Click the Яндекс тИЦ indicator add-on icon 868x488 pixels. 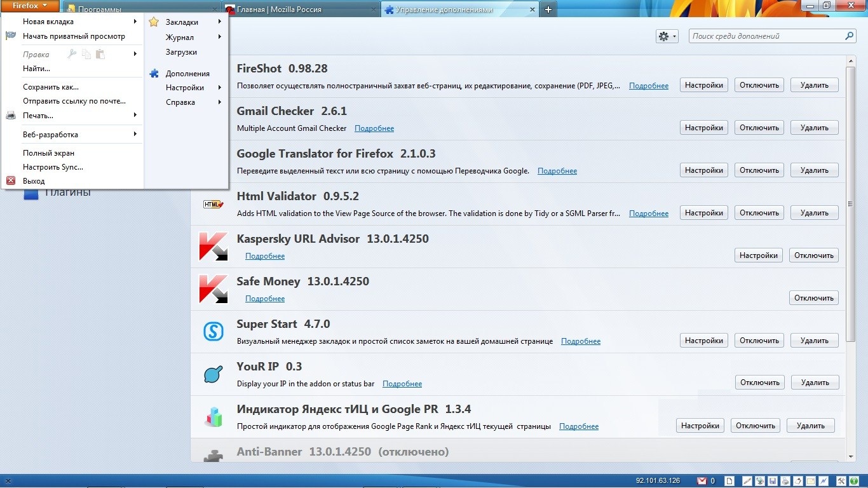click(213, 417)
